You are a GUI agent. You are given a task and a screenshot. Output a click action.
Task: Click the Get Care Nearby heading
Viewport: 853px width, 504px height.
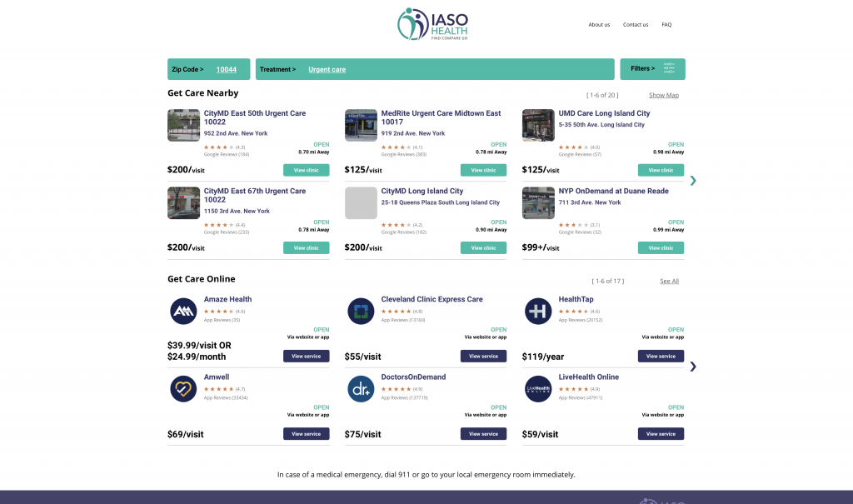click(203, 93)
